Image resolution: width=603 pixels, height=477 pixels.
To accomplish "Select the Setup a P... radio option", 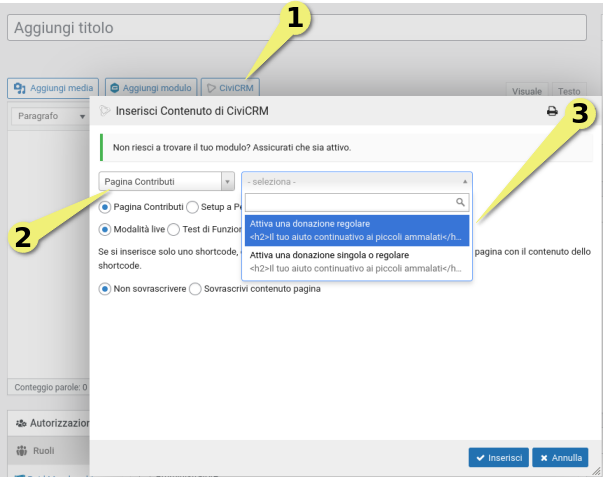I will pyautogui.click(x=192, y=207).
